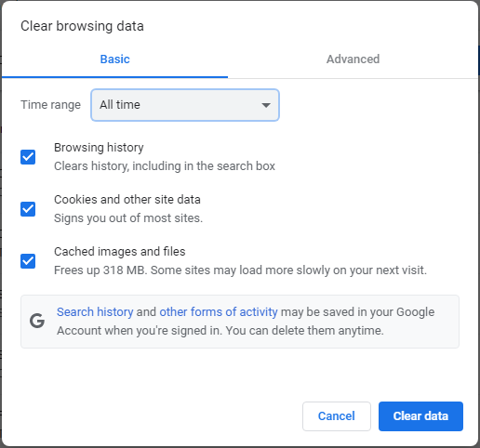Viewport: 480px width, 448px height.
Task: Switch to the Advanced tab
Action: pyautogui.click(x=353, y=59)
